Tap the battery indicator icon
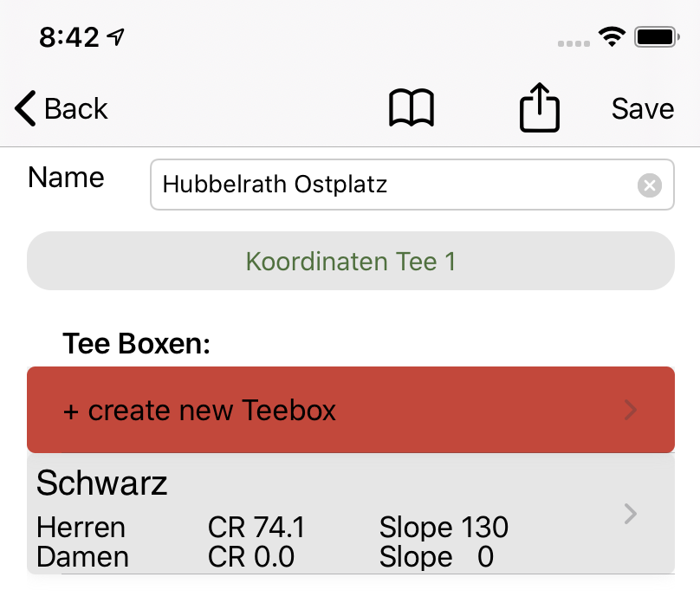700x603 pixels. point(656,37)
